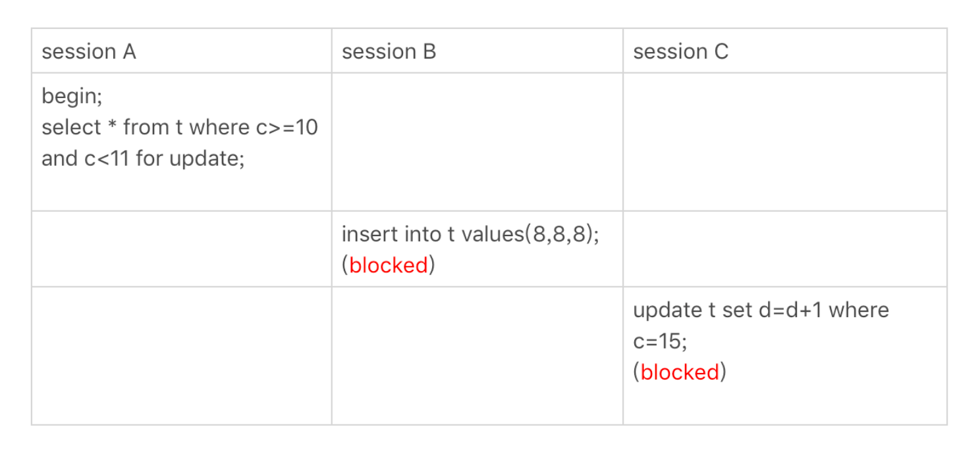Click empty session B cell beside begin statement
The height and width of the screenshot is (450, 980).
pos(477,142)
